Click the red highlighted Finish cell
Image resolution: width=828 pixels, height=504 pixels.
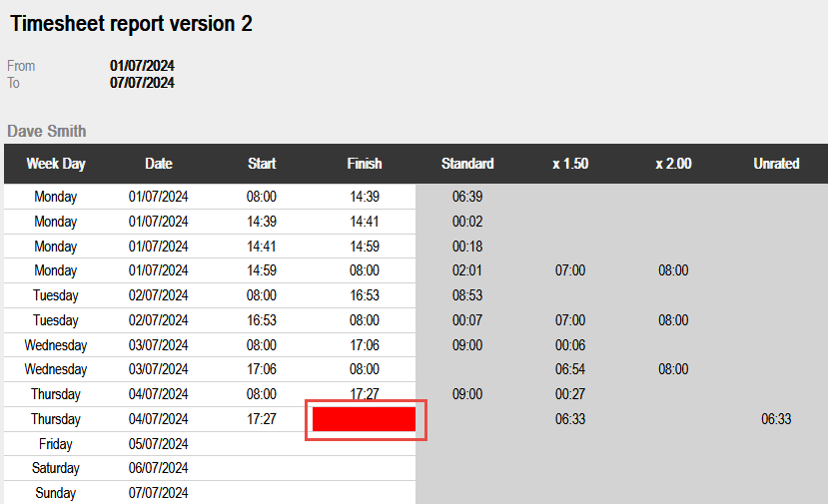365,419
